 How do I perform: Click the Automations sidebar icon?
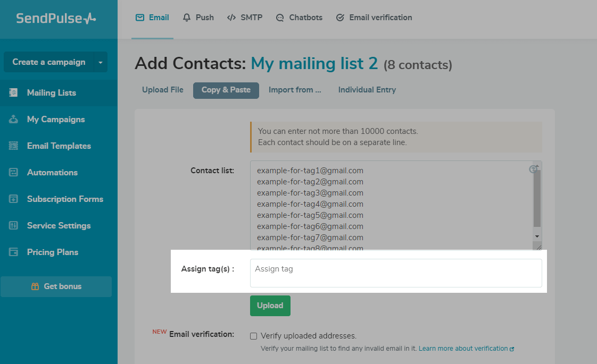[14, 172]
